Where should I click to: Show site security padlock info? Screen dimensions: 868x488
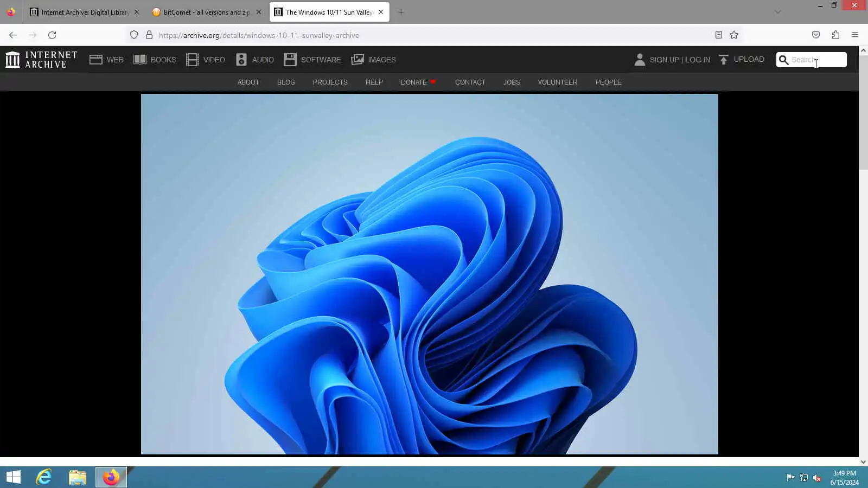149,35
